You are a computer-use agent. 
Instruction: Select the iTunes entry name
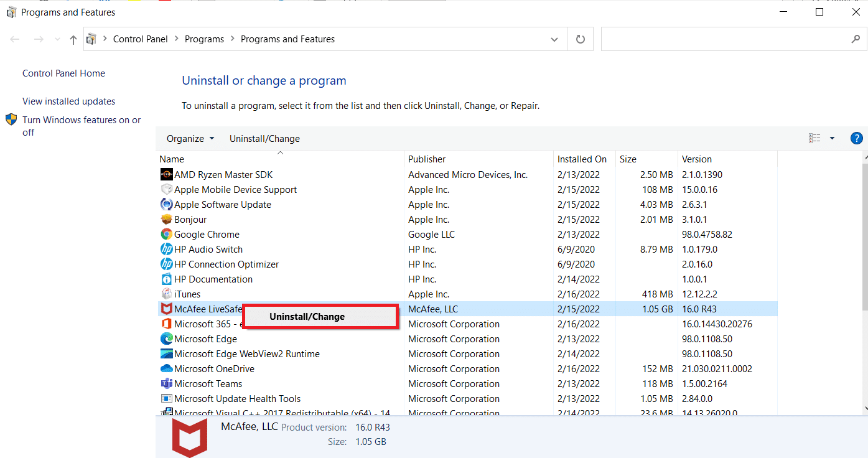point(187,294)
